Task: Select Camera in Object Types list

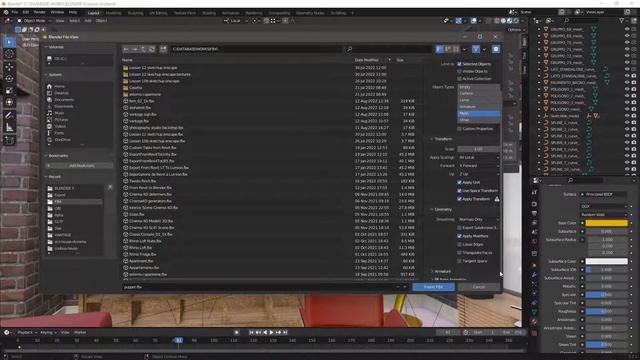Action: (478, 93)
